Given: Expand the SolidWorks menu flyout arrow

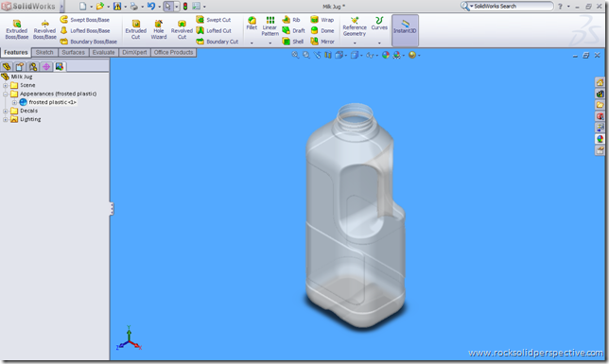Looking at the screenshot, I should 61,7.
